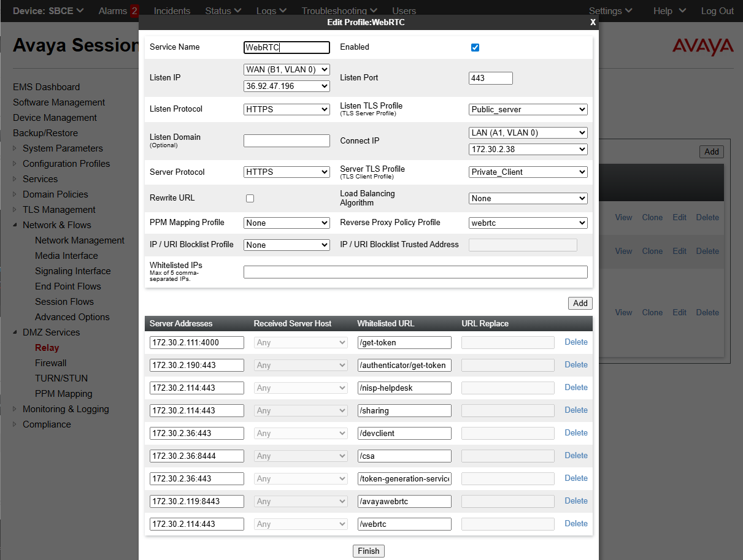Expand the TLS Management tree node
The width and height of the screenshot is (743, 560).
(16, 210)
